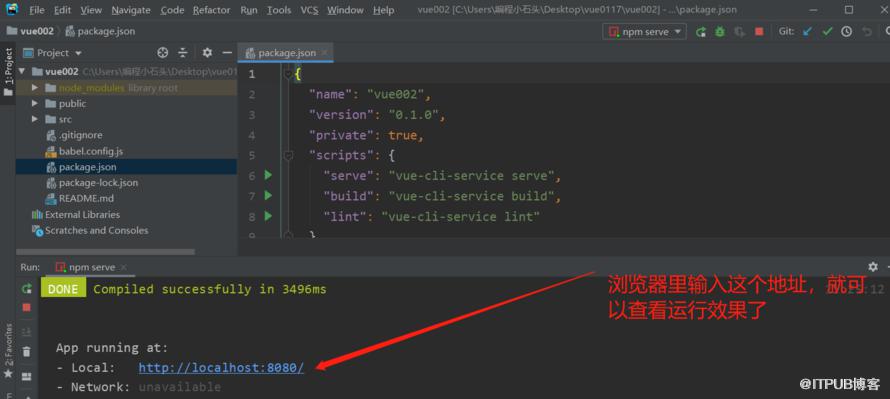The image size is (890, 399).
Task: Commit changes with the green Git checkmark
Action: click(827, 32)
